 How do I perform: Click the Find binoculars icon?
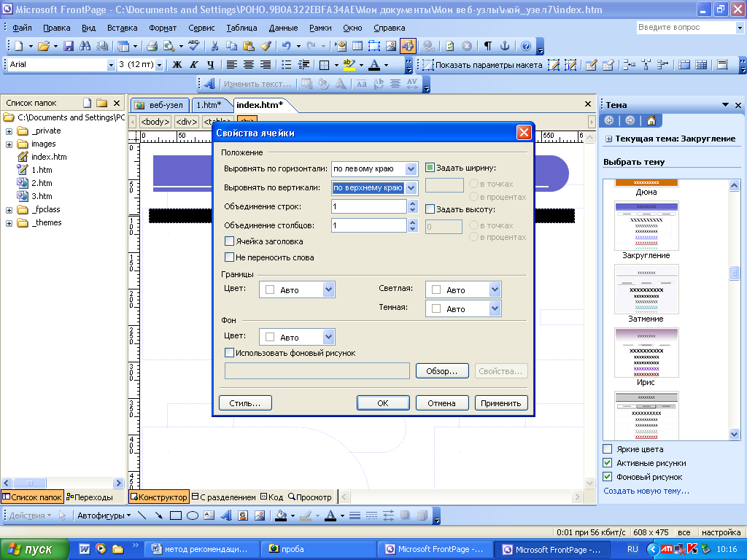pos(85,46)
